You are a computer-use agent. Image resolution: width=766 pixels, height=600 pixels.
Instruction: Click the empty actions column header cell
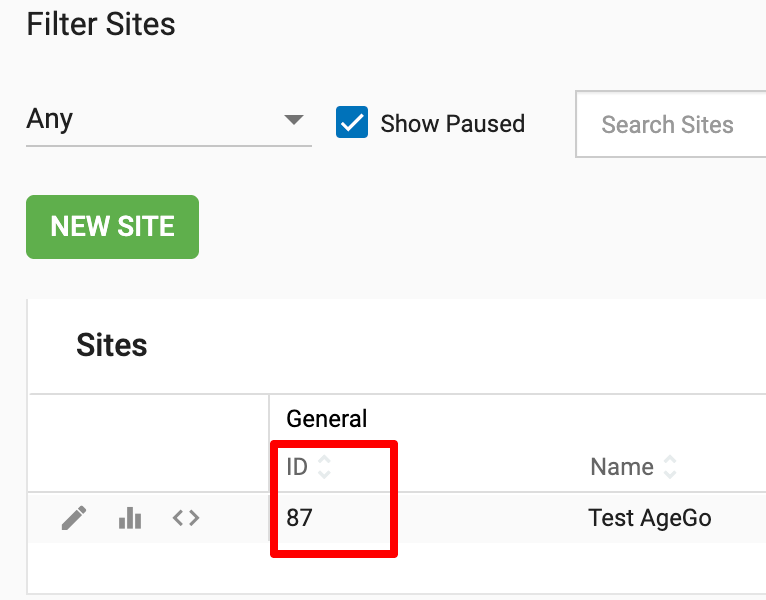(148, 443)
